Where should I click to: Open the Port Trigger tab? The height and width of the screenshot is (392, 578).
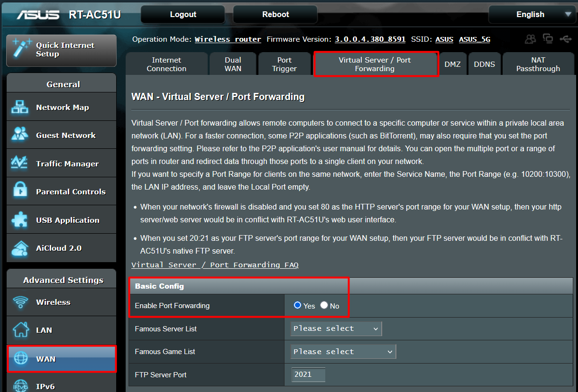coord(284,64)
